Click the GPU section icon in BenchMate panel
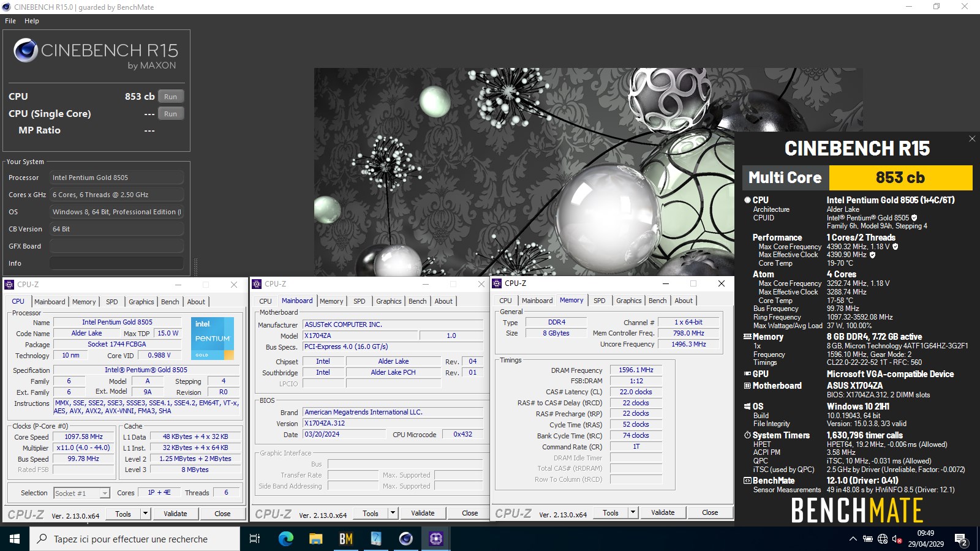The height and width of the screenshot is (551, 980). pos(747,374)
